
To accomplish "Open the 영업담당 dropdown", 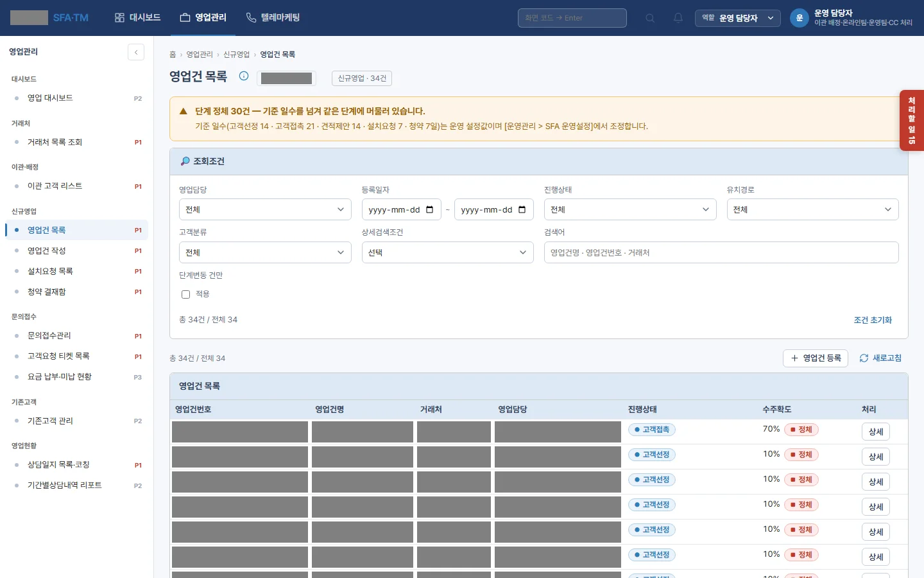I will point(265,209).
